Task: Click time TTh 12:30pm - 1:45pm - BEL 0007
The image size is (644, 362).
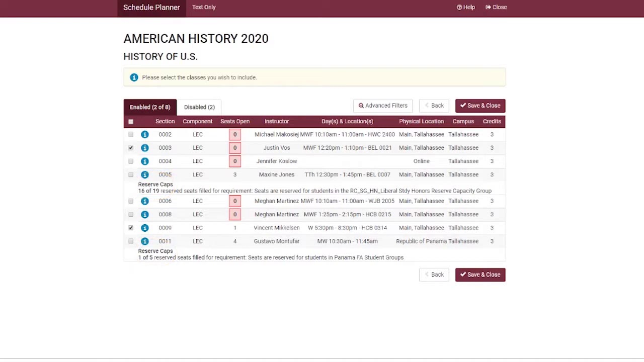Action: 347,174
